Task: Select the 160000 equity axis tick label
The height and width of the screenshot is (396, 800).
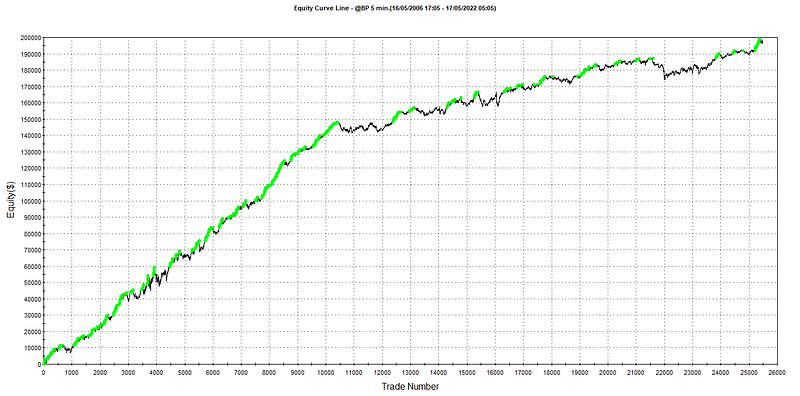Action: pos(31,103)
